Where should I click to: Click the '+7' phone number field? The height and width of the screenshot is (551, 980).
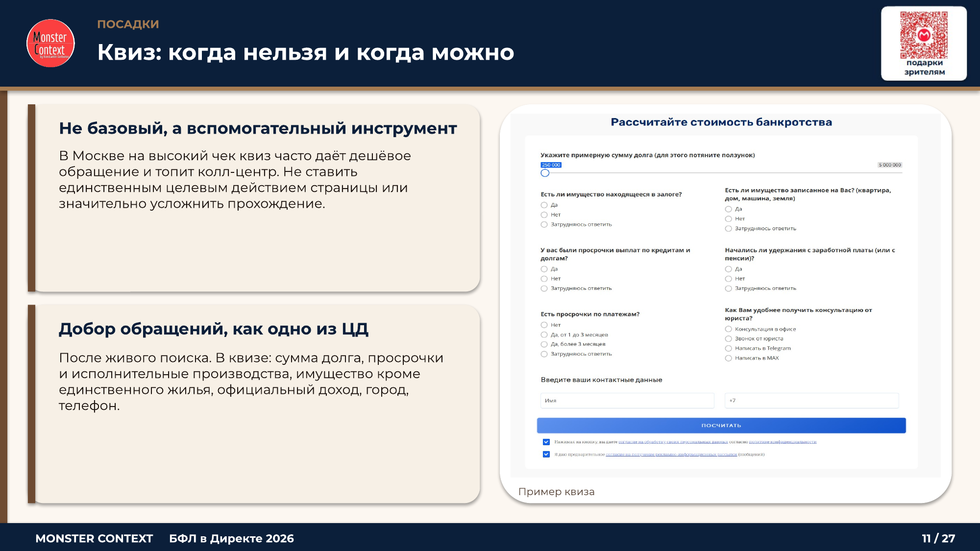pyautogui.click(x=812, y=401)
